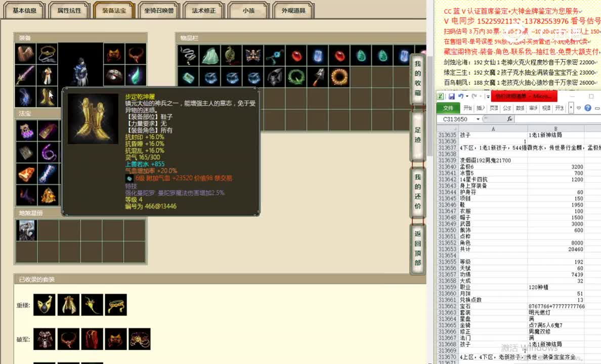
Task: Click the purple sword weapon slot
Action: (25, 75)
